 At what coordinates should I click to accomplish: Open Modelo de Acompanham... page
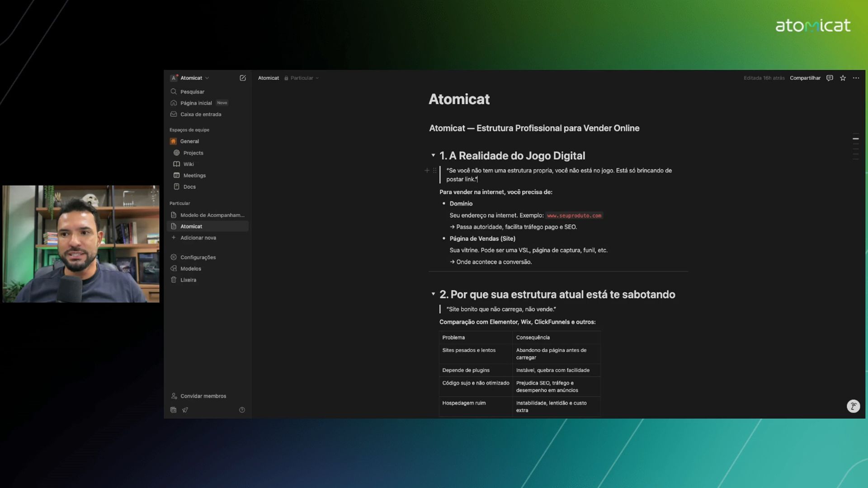coord(208,215)
